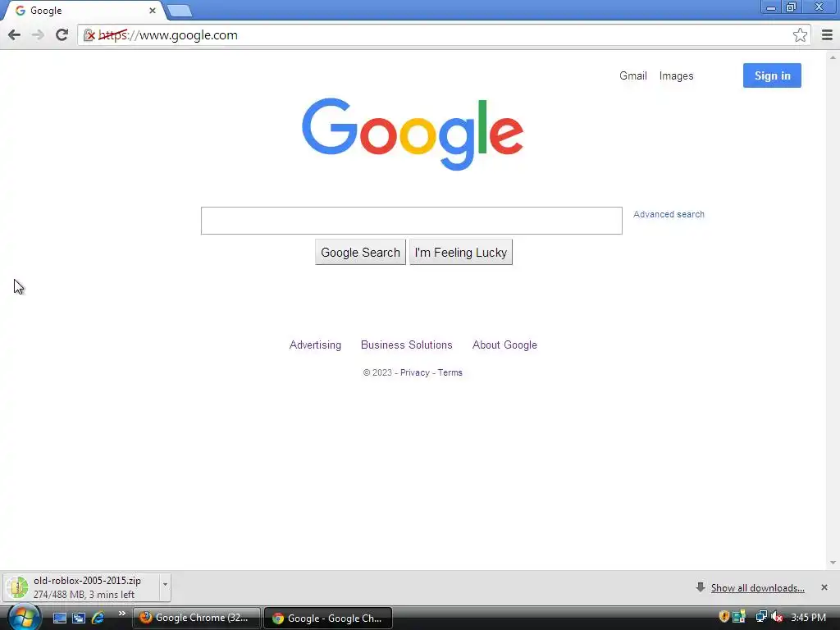Launch Internet Explorer from quick launch
840x630 pixels.
click(x=98, y=618)
